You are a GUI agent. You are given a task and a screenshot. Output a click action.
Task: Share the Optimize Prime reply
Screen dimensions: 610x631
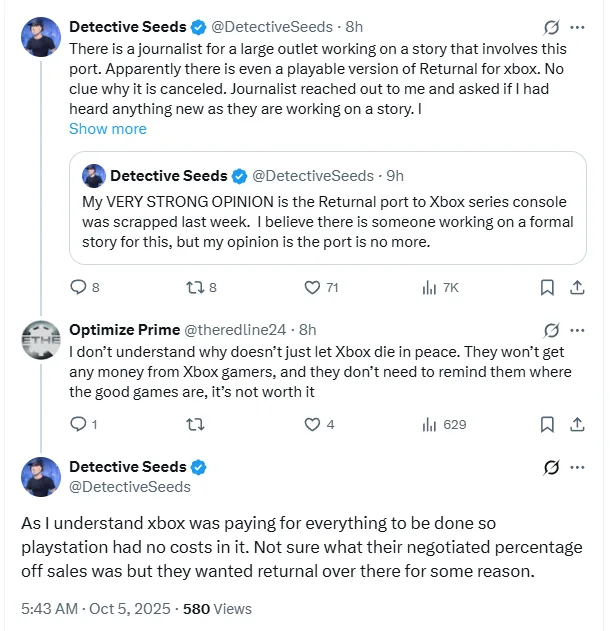coord(577,424)
